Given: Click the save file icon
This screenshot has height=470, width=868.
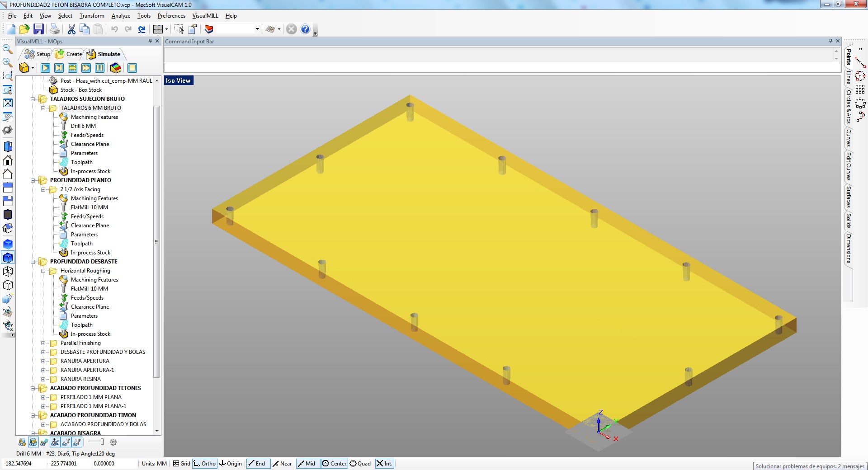Looking at the screenshot, I should [38, 29].
